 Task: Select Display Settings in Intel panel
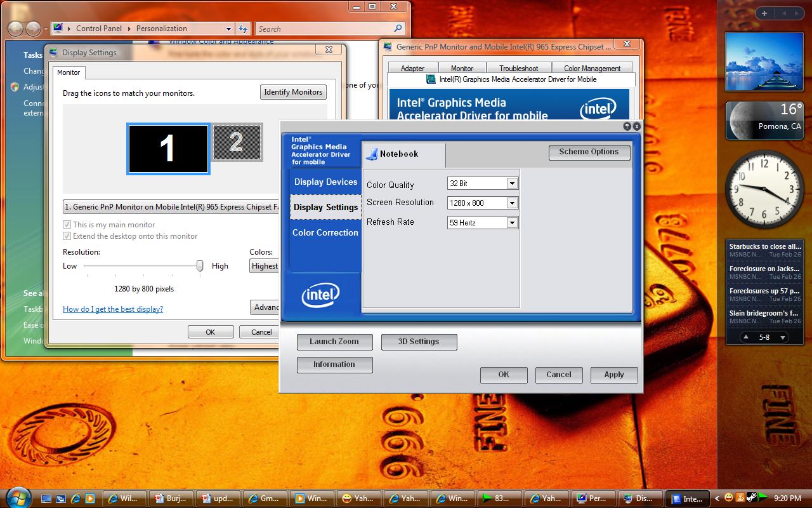click(325, 207)
